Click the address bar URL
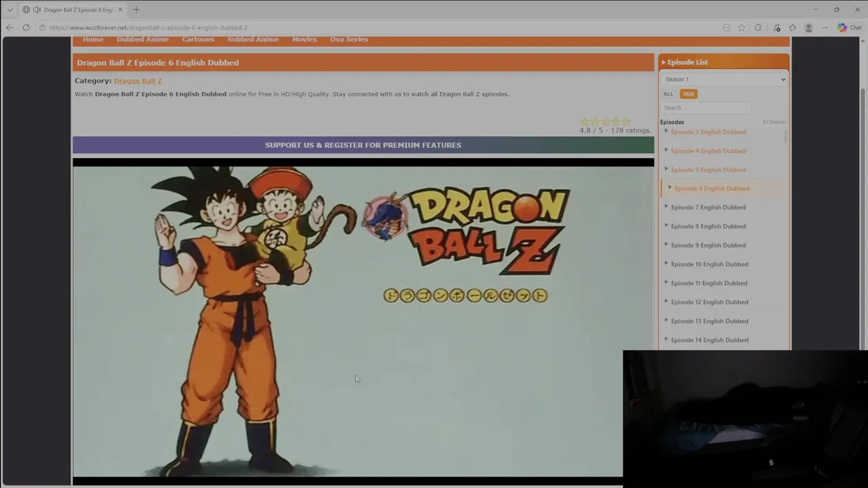The width and height of the screenshot is (868, 488). [x=149, y=28]
